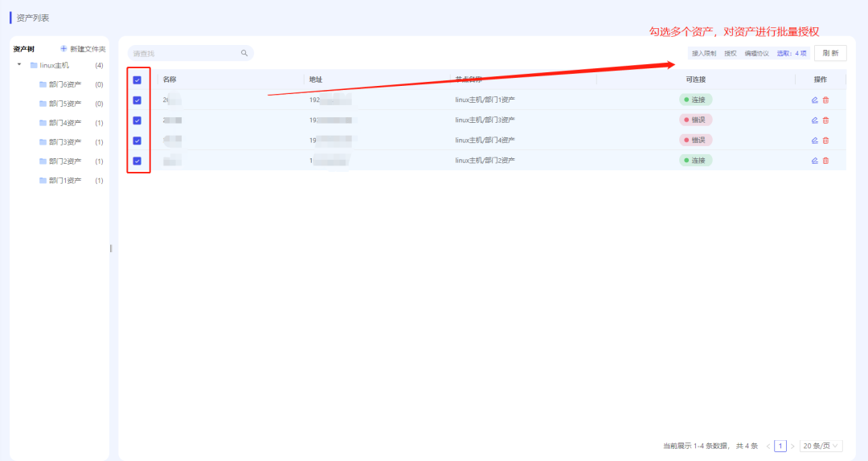Click 授权 batch authorize action
Image resolution: width=868 pixels, height=461 pixels.
(x=730, y=53)
